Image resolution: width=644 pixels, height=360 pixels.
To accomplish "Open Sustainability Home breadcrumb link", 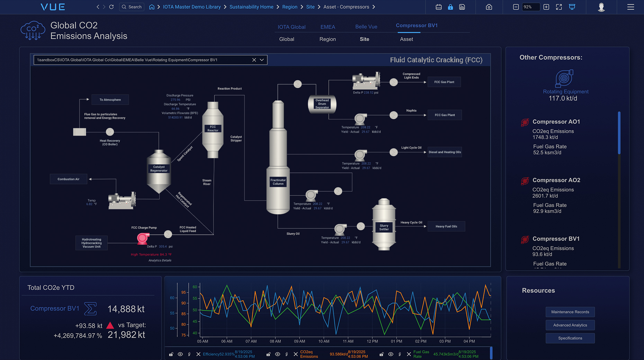I will click(251, 7).
